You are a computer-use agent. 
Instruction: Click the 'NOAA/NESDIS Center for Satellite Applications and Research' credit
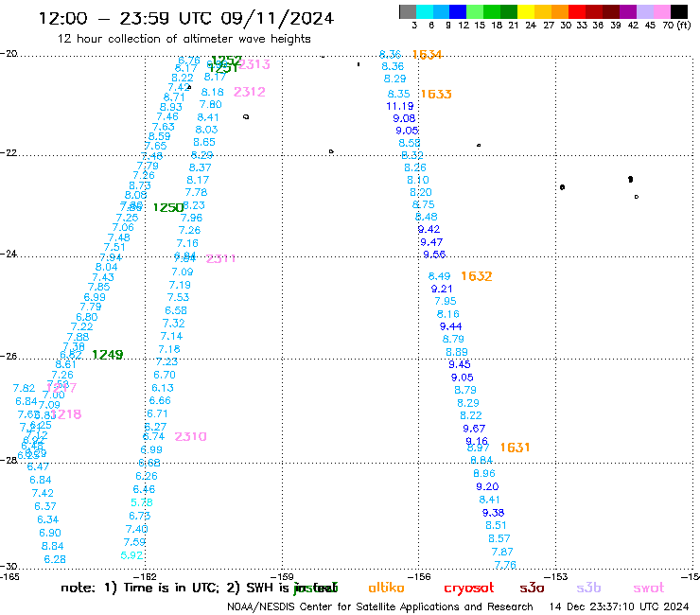pyautogui.click(x=380, y=607)
